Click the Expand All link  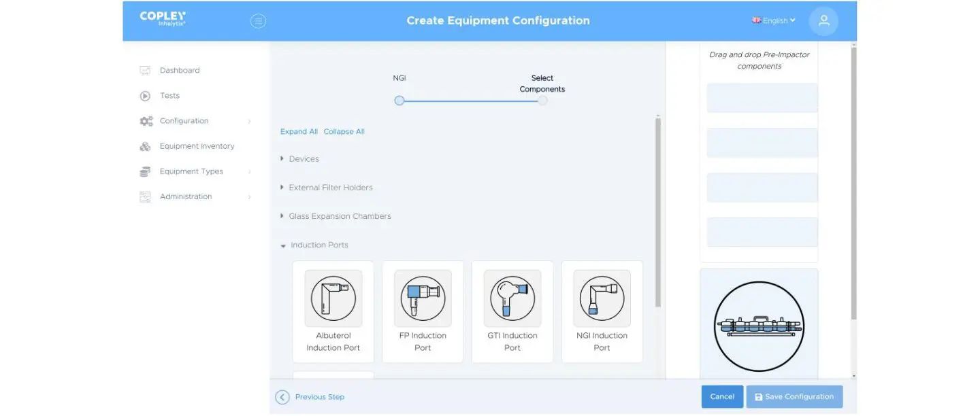298,131
